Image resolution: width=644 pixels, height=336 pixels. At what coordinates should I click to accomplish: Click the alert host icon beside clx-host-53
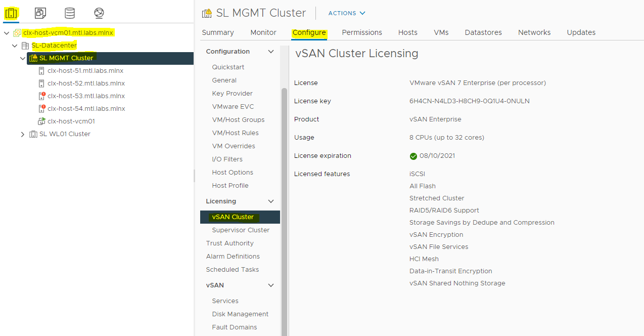[42, 96]
